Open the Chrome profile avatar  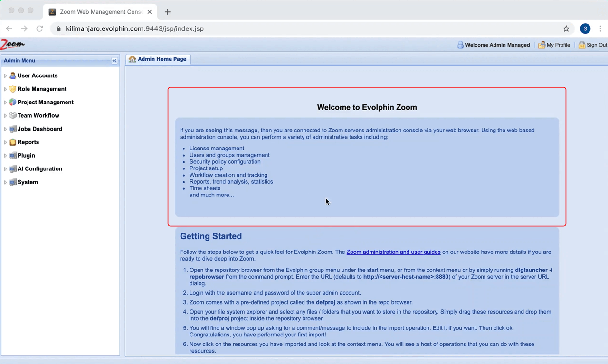click(585, 28)
